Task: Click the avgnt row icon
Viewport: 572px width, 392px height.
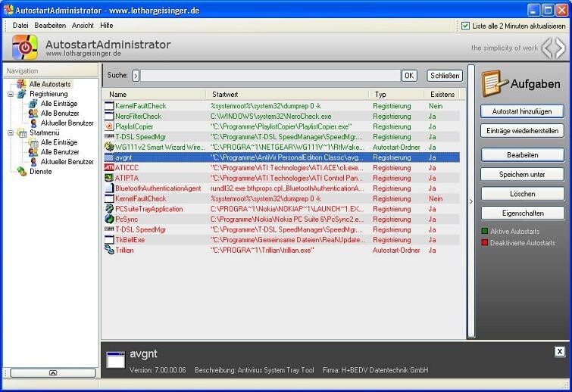Action: [109, 157]
